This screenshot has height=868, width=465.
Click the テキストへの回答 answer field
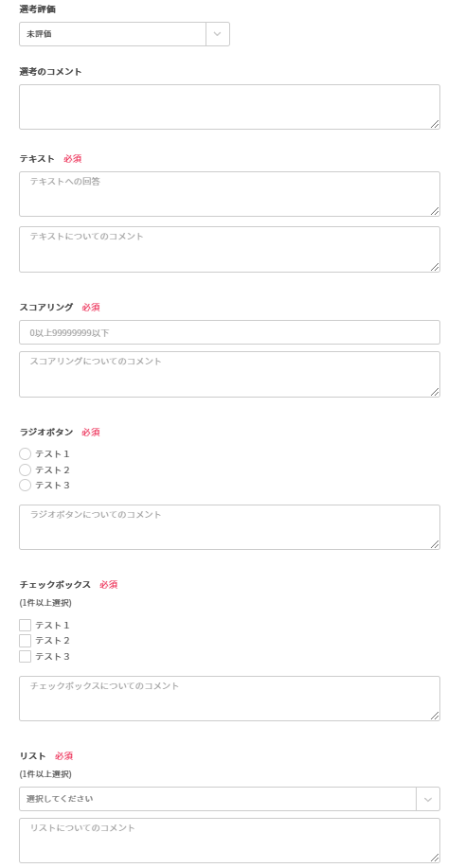pyautogui.click(x=230, y=194)
